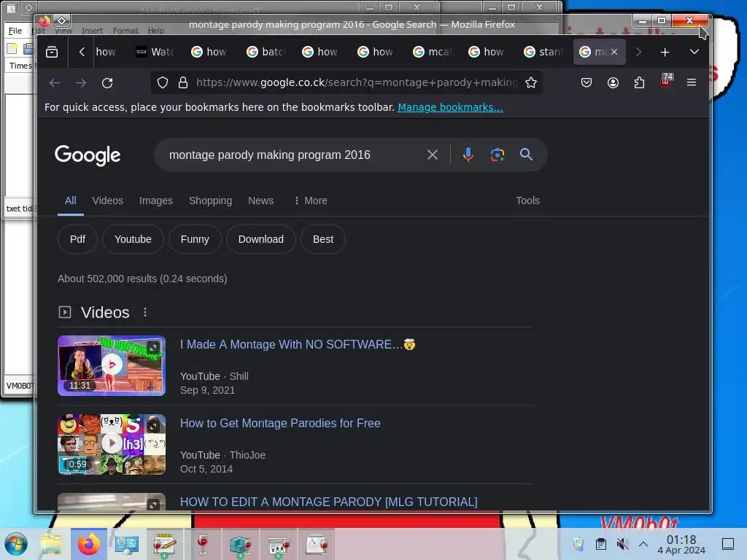747x560 pixels.
Task: Switch to the 'batc' Google tab
Action: coord(266,52)
